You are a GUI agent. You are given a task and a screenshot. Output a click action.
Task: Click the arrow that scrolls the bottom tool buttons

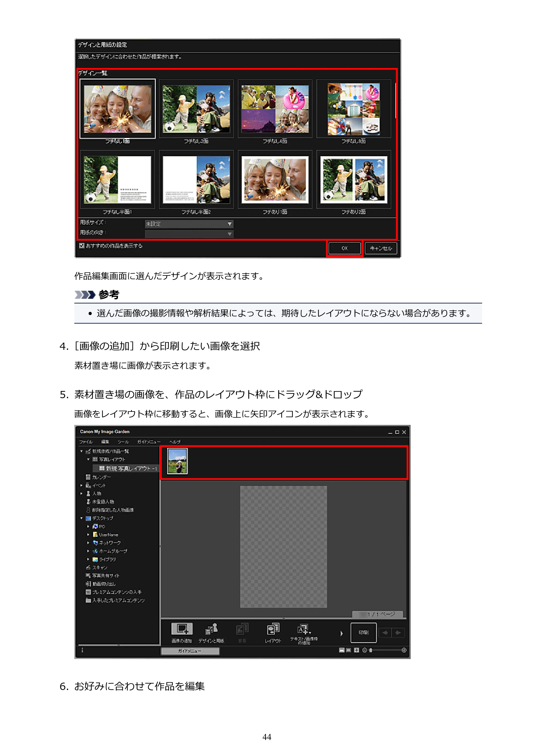tap(341, 633)
